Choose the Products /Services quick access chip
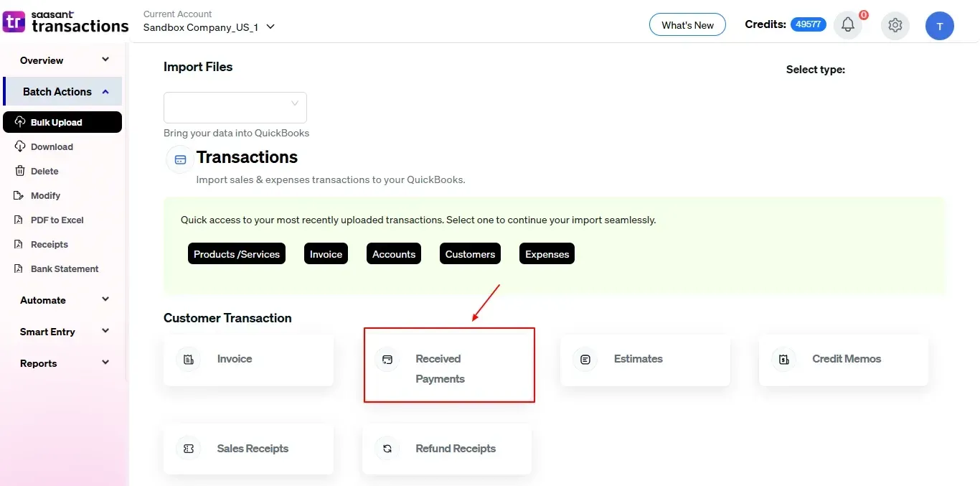This screenshot has width=980, height=486. click(x=237, y=254)
